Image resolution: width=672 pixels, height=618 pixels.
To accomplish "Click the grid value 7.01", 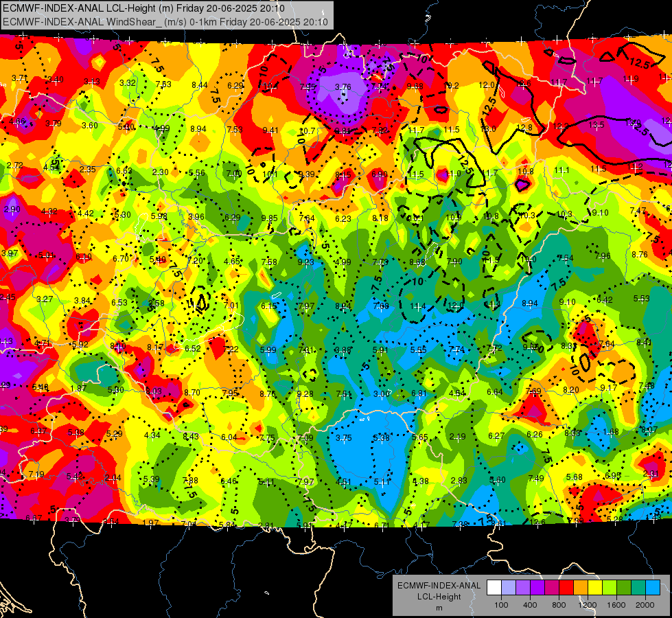I will [x=231, y=306].
